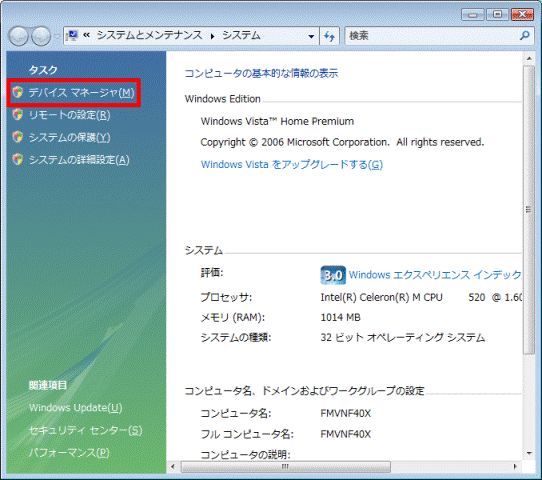The width and height of the screenshot is (542, 480).
Task: Go forward with the Forward arrow button
Action: pyautogui.click(x=41, y=36)
